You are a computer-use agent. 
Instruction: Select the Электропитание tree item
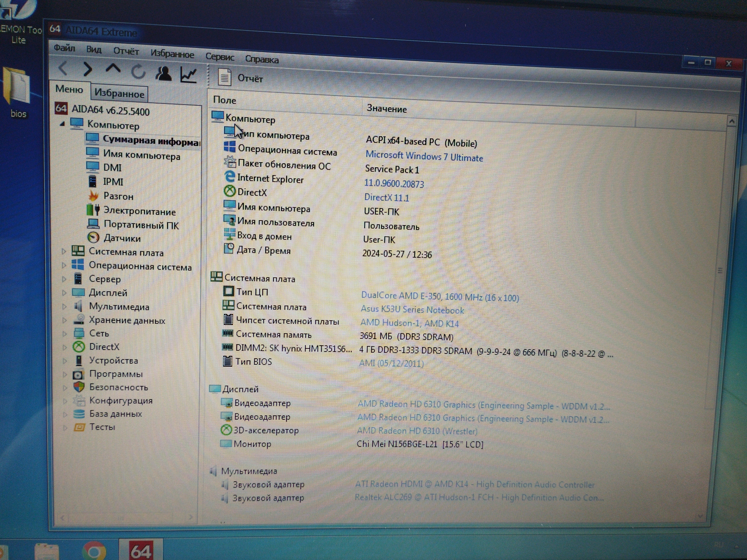click(x=131, y=211)
